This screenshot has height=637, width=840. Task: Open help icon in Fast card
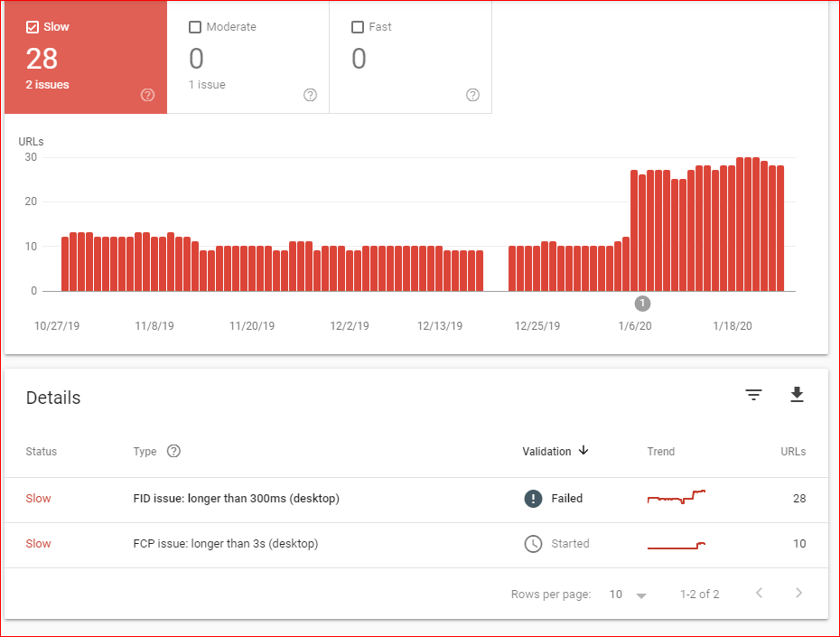(472, 95)
